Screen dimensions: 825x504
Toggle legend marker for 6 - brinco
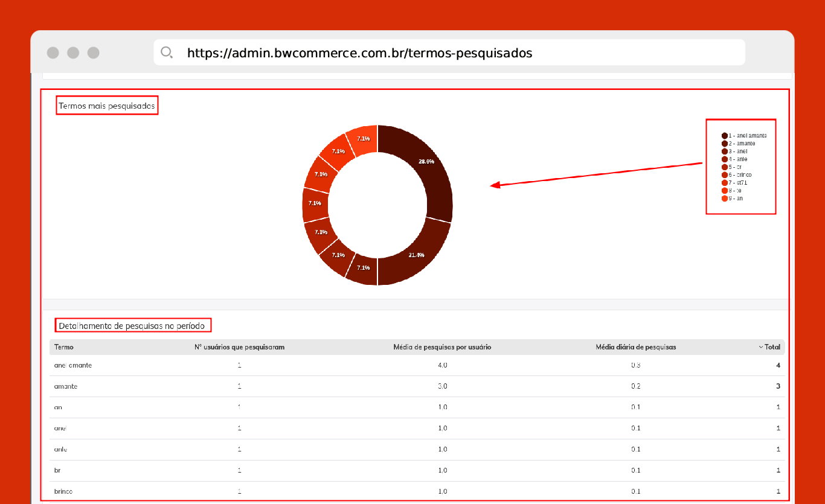(x=725, y=175)
